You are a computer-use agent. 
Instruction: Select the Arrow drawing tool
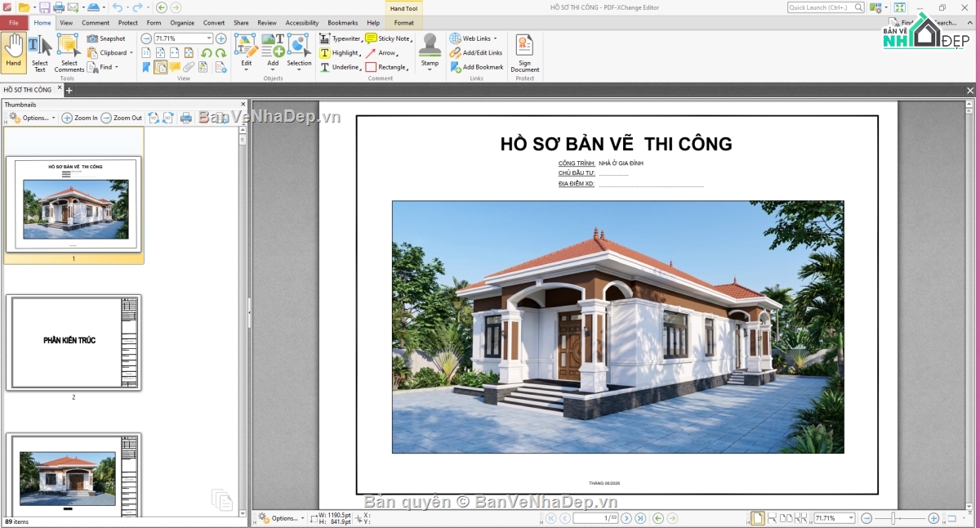(x=381, y=52)
